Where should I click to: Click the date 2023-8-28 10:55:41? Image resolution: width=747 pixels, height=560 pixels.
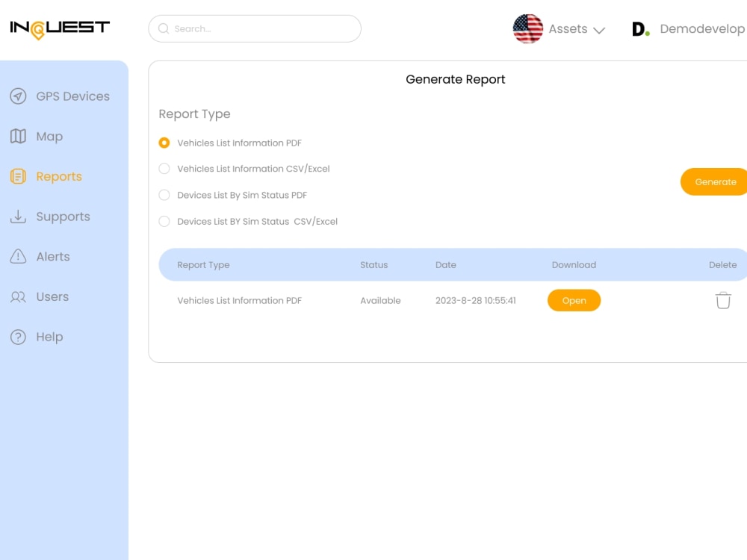pyautogui.click(x=475, y=300)
